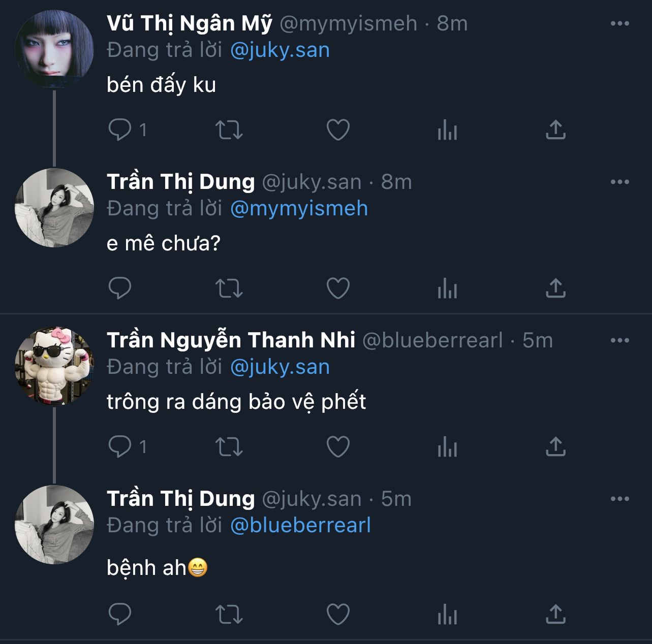Share the "e mê chưa?" tweet
This screenshot has height=644, width=652.
555,288
